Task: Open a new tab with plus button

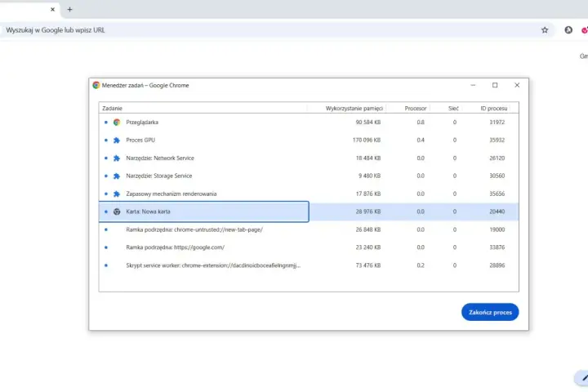Action: coord(69,9)
